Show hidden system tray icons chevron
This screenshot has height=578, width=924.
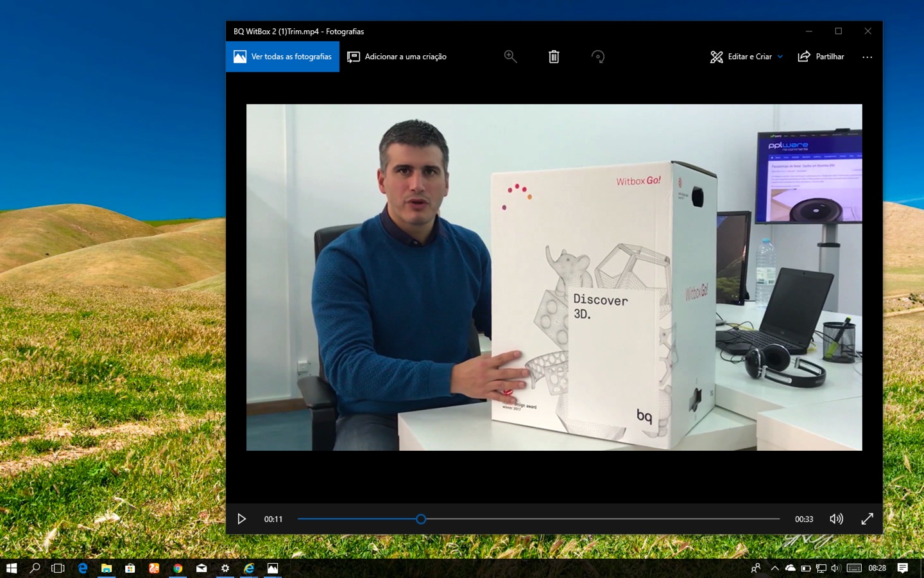(x=774, y=568)
